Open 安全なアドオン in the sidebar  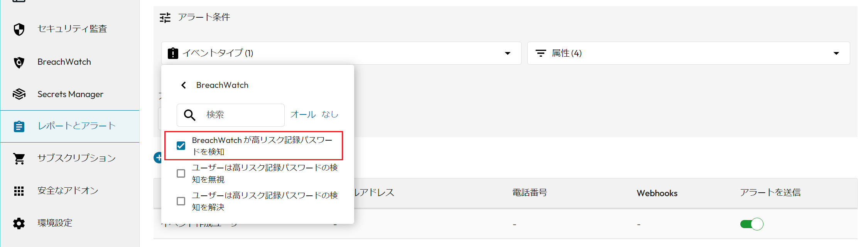point(70,191)
